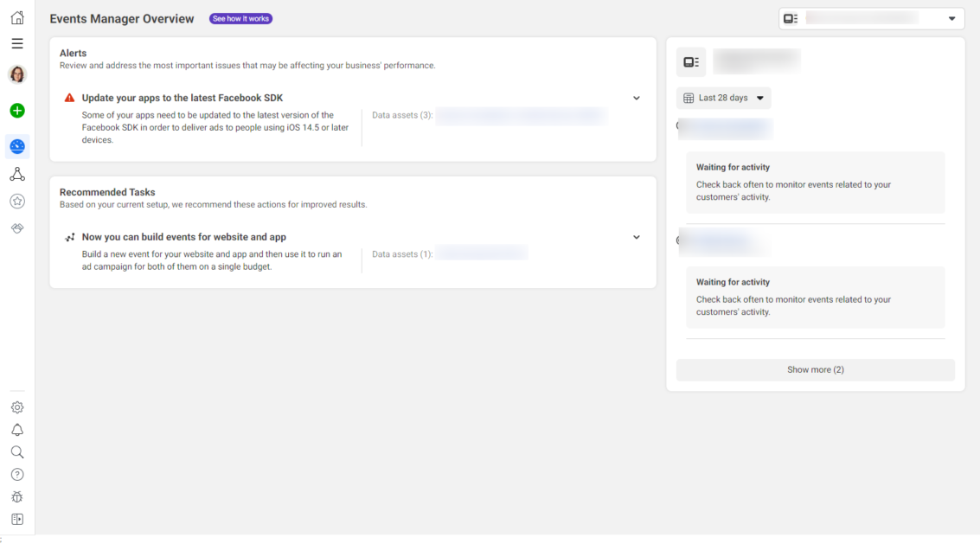The width and height of the screenshot is (980, 544).
Task: Open the "Last 28 days" date dropdown
Action: tap(724, 99)
